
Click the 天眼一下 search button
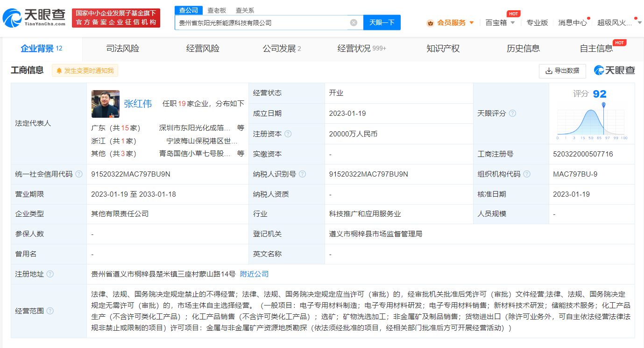tap(382, 22)
